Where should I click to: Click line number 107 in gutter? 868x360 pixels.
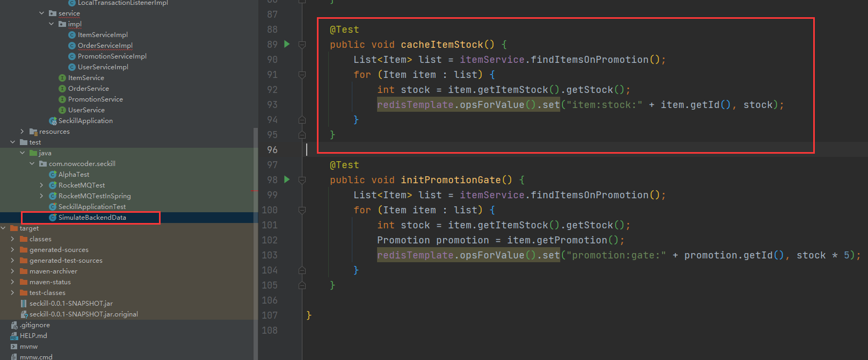270,315
